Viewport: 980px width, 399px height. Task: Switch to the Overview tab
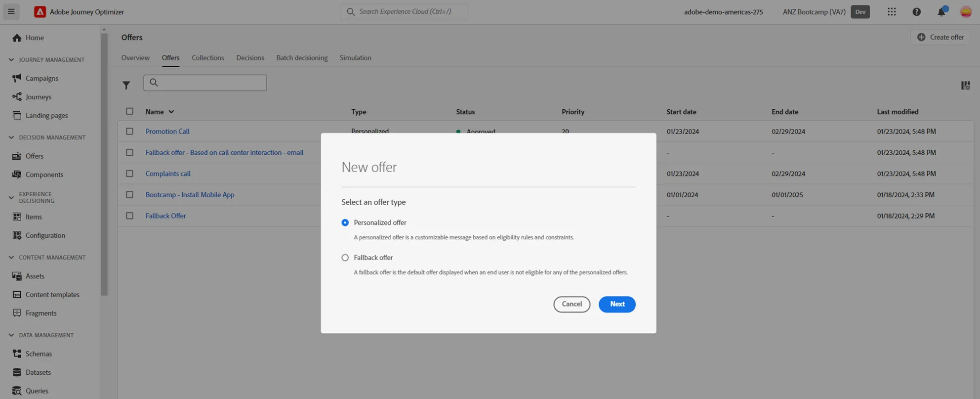click(x=135, y=58)
